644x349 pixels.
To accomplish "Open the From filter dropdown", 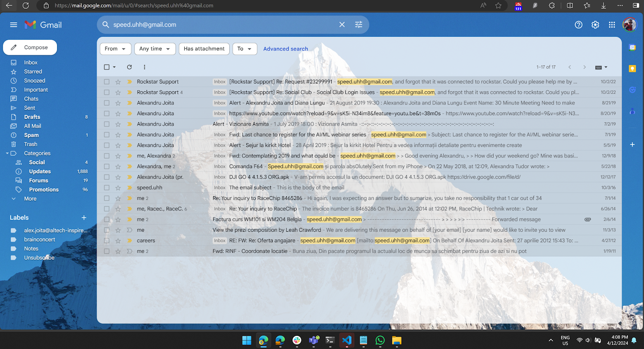I will pos(115,49).
